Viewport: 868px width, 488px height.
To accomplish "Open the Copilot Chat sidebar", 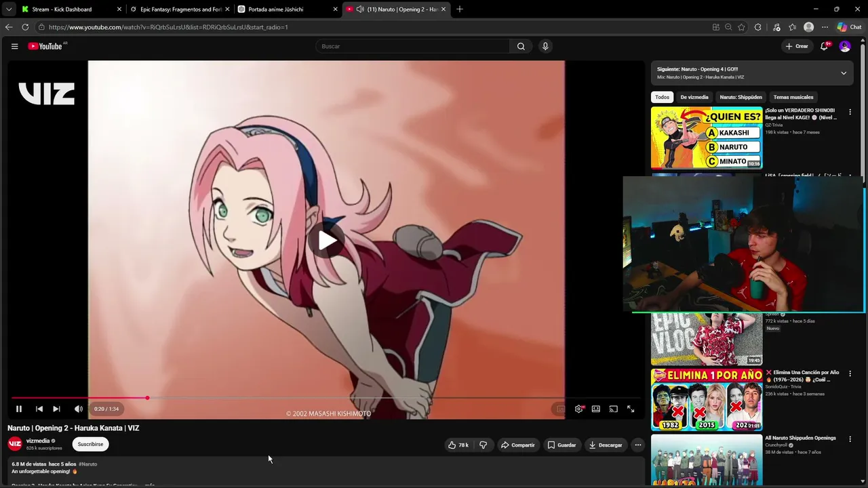I will 849,27.
